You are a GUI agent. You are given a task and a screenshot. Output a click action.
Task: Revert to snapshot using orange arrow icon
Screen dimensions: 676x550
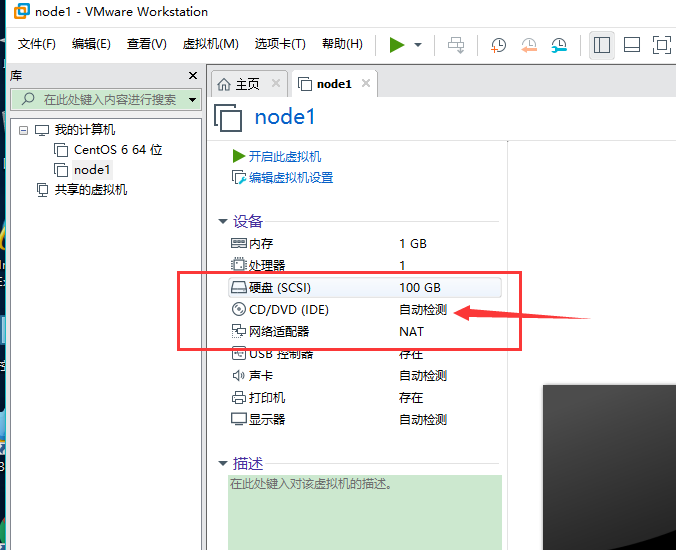[x=529, y=45]
